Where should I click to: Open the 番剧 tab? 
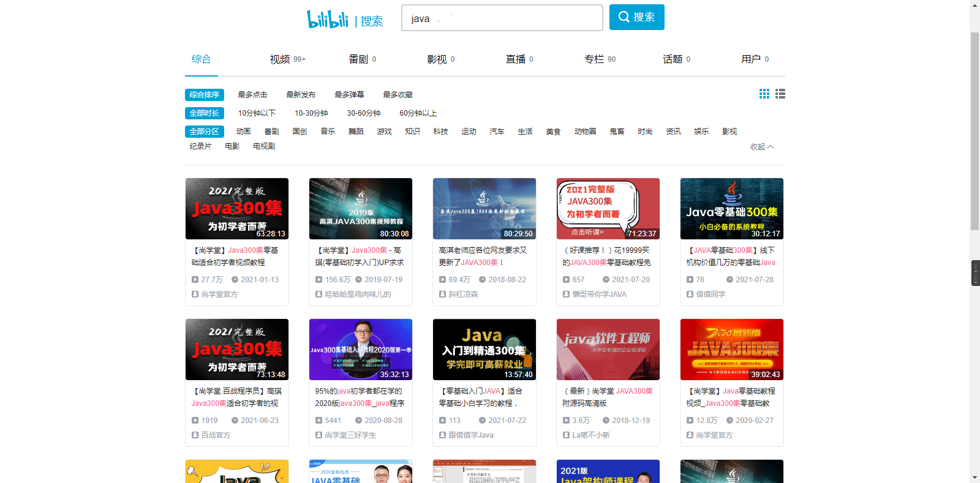pyautogui.click(x=363, y=59)
